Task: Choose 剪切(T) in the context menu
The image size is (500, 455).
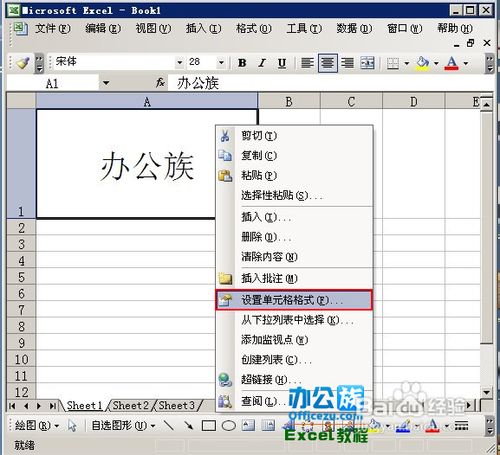Action: pyautogui.click(x=294, y=136)
